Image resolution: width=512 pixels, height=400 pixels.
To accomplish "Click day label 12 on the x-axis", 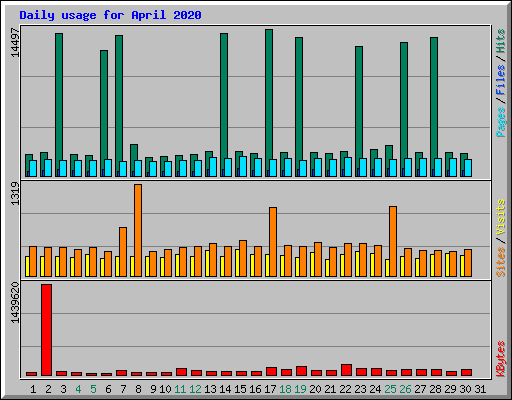I will tap(195, 389).
